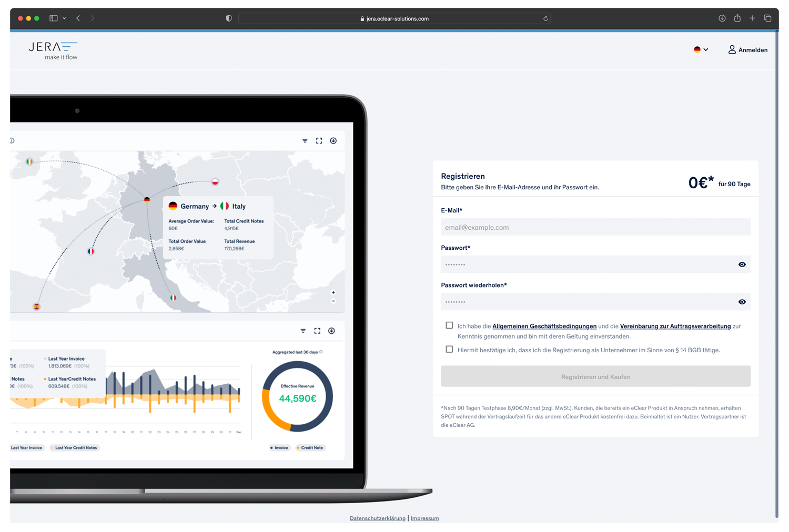Image resolution: width=789 pixels, height=532 pixels.
Task: Open Safari downloads icon
Action: tap(722, 18)
